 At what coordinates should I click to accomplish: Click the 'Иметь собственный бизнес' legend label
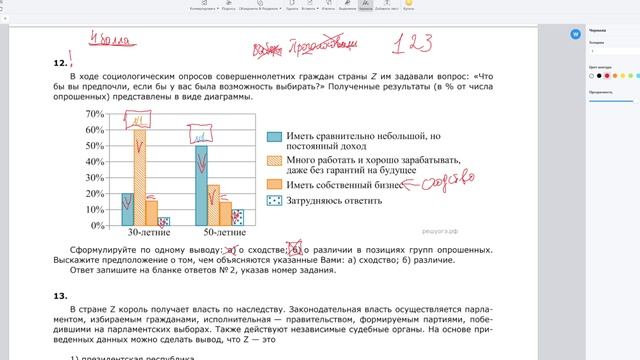(345, 185)
